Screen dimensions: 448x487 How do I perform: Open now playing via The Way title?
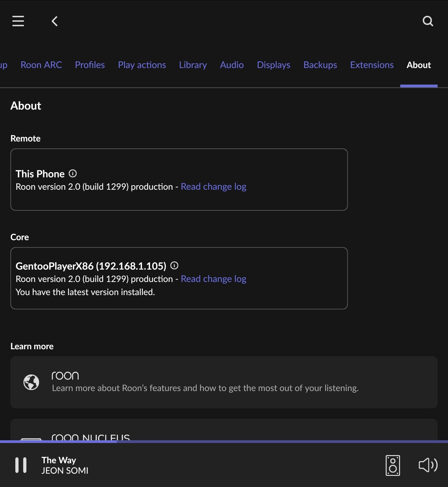point(59,460)
